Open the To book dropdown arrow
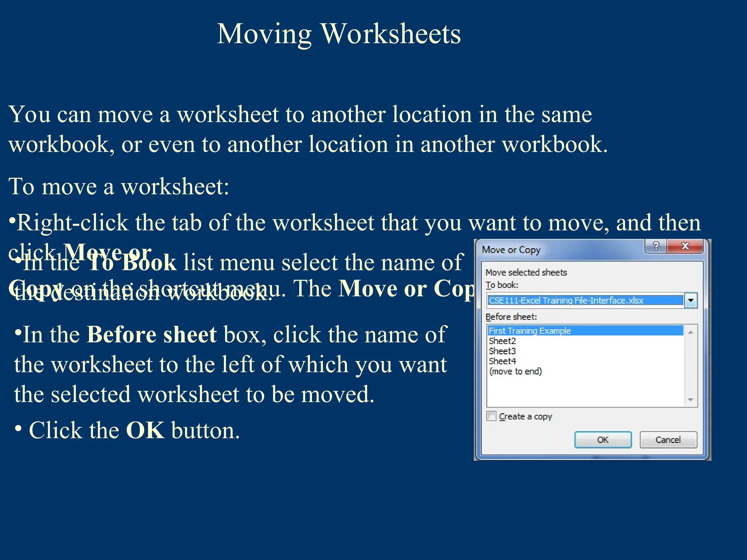The height and width of the screenshot is (560, 747). pyautogui.click(x=690, y=300)
